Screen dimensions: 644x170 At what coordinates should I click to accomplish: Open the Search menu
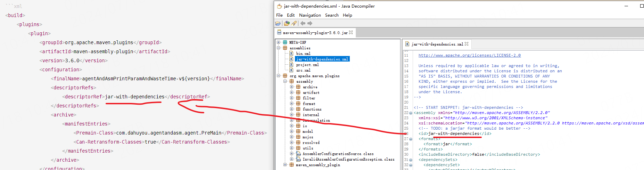pyautogui.click(x=332, y=15)
